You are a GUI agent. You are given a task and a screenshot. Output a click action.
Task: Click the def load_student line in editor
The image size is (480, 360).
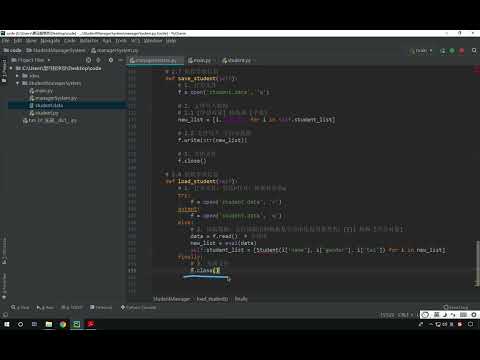(201, 181)
